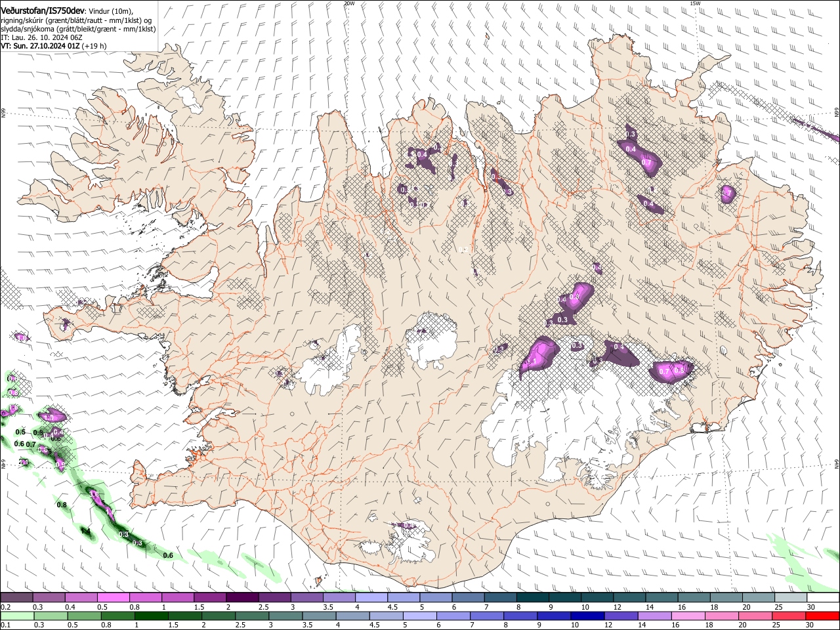Click the 15W longitude label at top

click(x=694, y=3)
